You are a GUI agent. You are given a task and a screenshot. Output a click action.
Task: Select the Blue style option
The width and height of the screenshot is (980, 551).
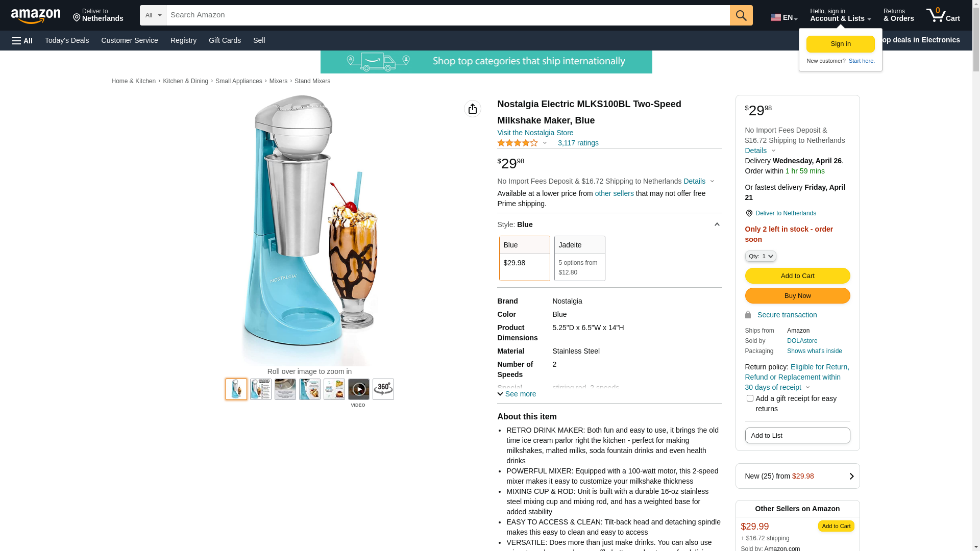pyautogui.click(x=525, y=258)
